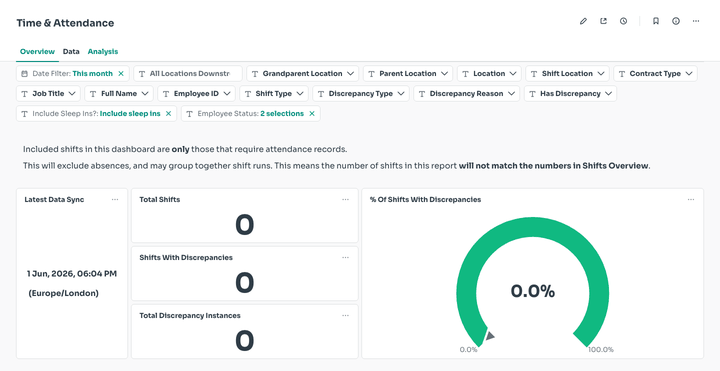
Task: Open the Discrepancy Type dropdown
Action: point(361,94)
